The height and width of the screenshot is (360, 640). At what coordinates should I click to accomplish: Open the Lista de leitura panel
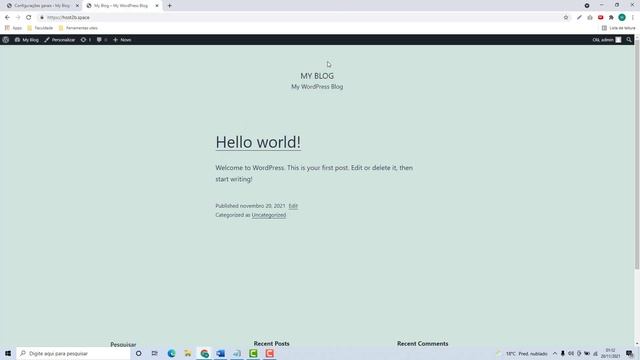pos(618,28)
